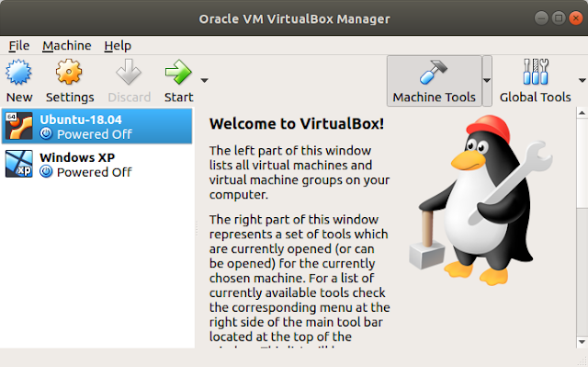588x367 pixels.
Task: Open the Machine Tools dropdown arrow
Action: [487, 81]
